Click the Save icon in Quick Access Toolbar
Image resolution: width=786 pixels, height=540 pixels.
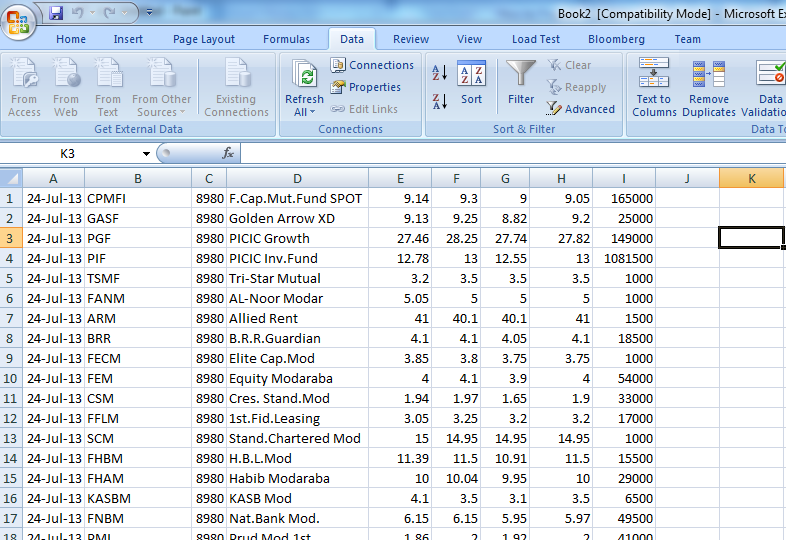tap(56, 13)
